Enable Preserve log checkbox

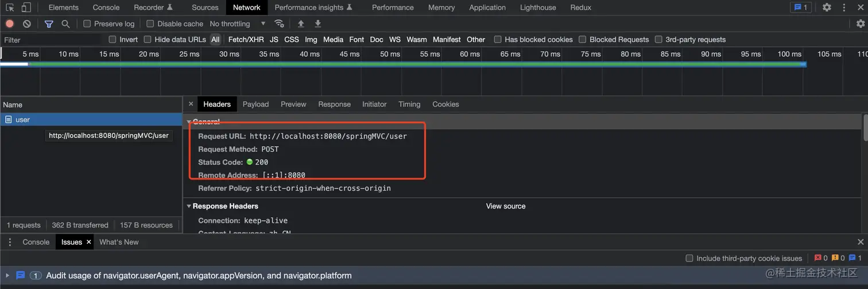(87, 24)
